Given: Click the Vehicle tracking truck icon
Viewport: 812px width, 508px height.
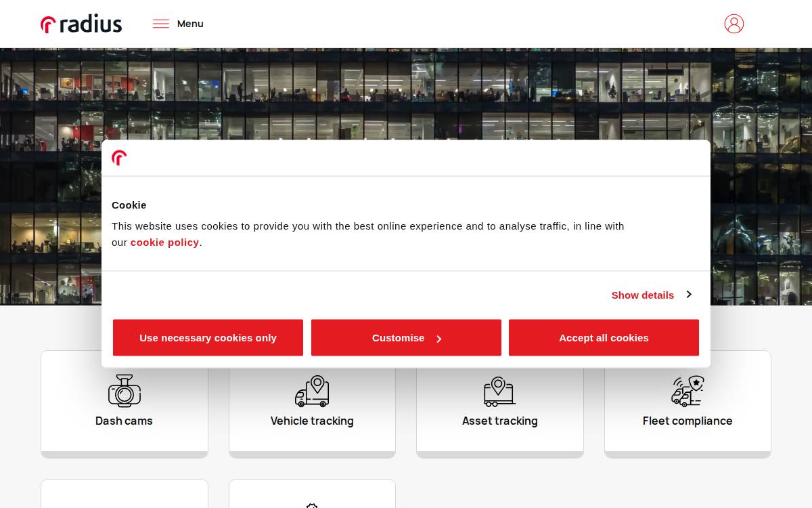Looking at the screenshot, I should point(312,391).
